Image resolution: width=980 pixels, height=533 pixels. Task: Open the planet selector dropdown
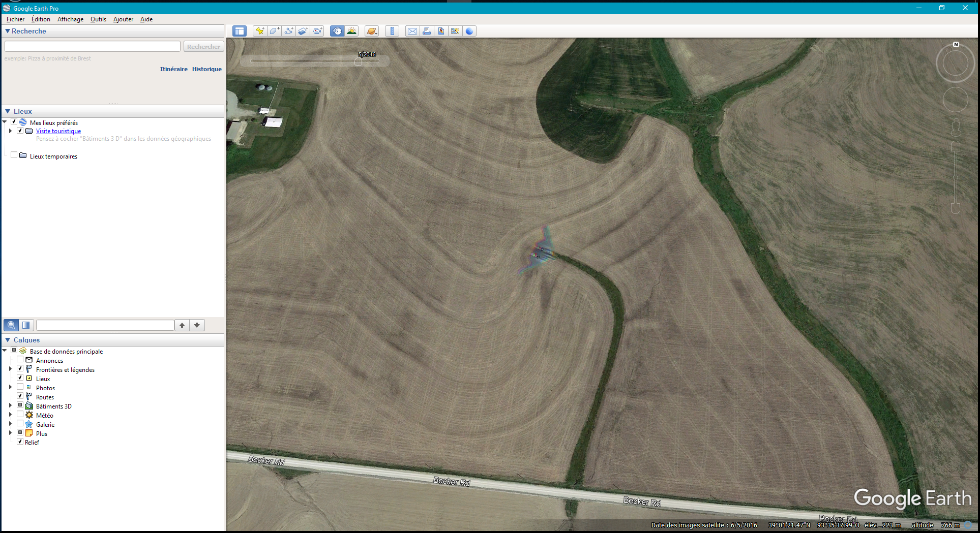tap(372, 31)
